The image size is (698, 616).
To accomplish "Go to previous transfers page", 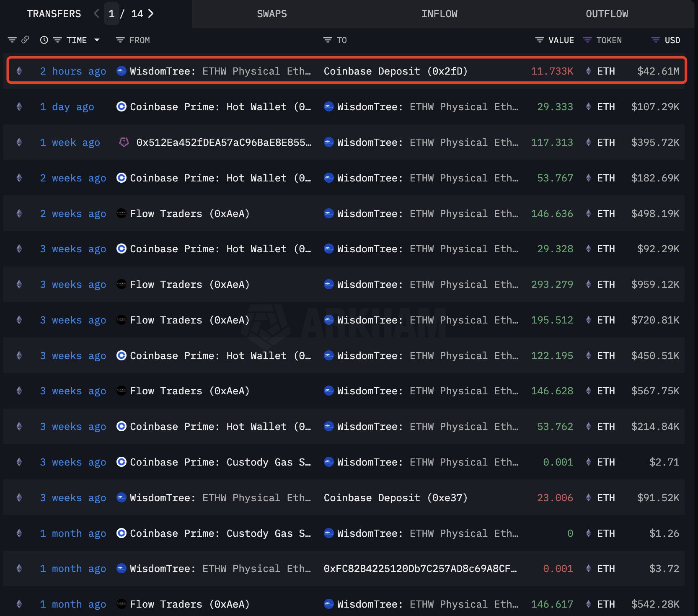I will [96, 14].
